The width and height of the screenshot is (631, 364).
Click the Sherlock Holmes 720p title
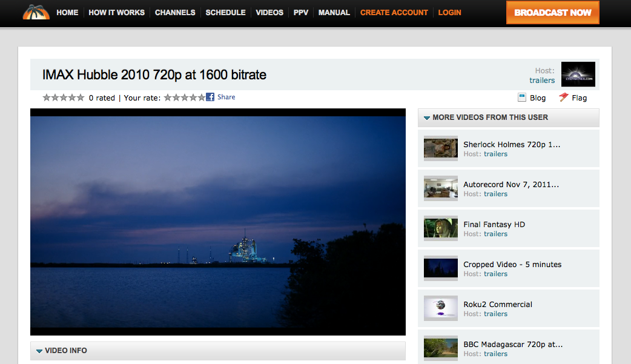click(x=512, y=145)
